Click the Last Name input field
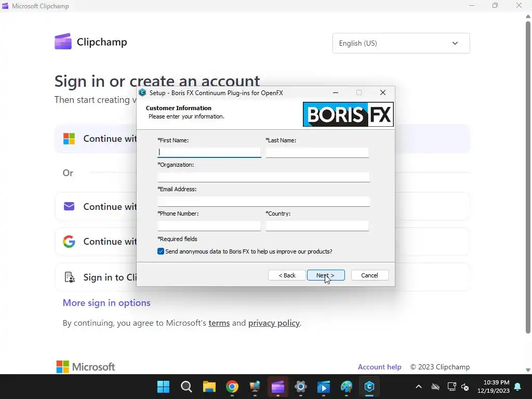 317,152
